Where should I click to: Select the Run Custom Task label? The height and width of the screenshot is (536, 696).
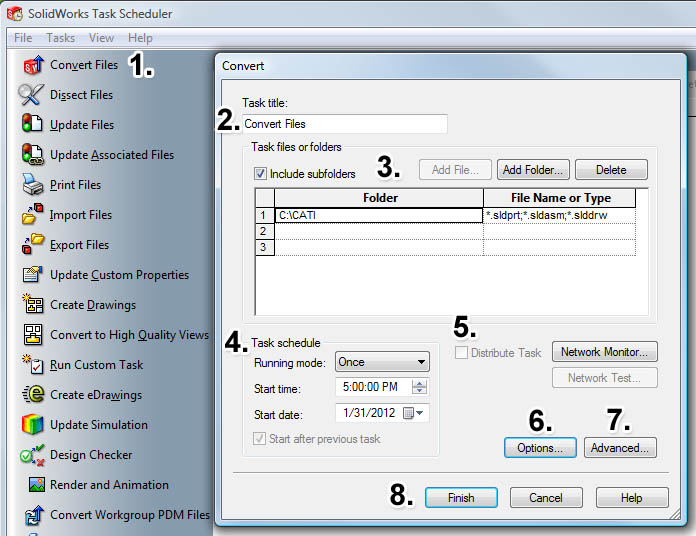coord(96,365)
